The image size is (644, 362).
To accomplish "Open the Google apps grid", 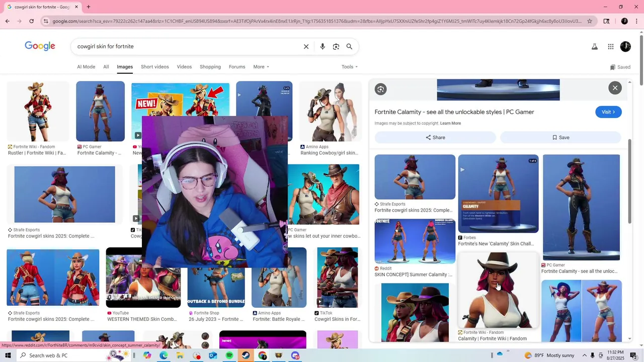I will pyautogui.click(x=610, y=47).
